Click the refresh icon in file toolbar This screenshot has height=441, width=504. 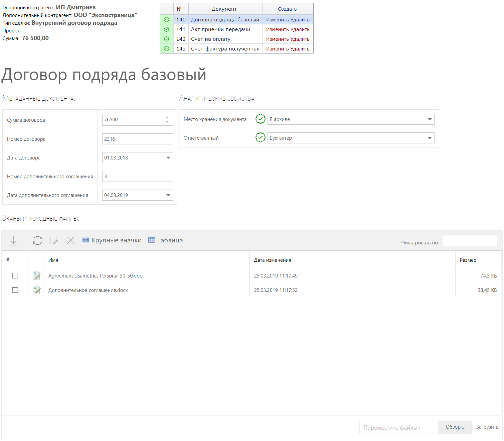37,240
